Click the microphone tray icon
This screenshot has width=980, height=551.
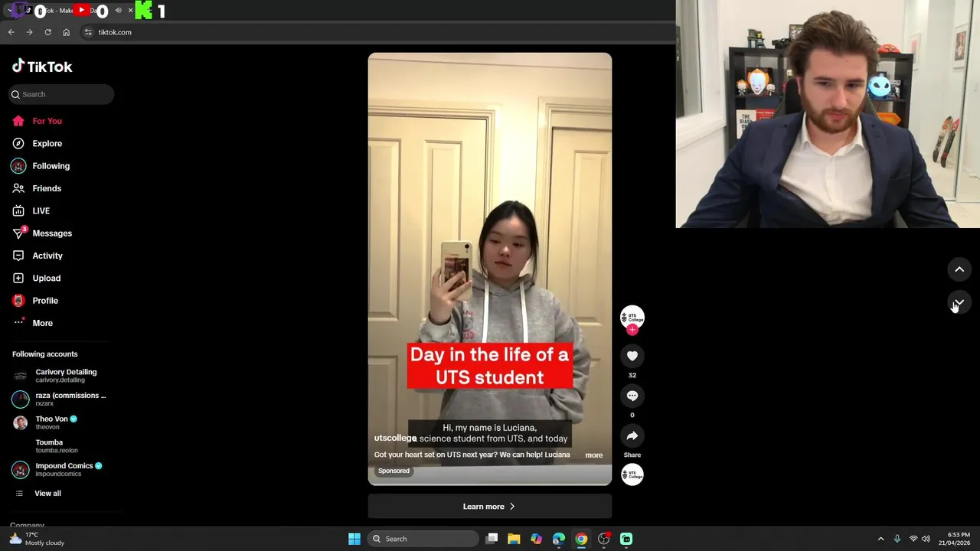coord(897,539)
